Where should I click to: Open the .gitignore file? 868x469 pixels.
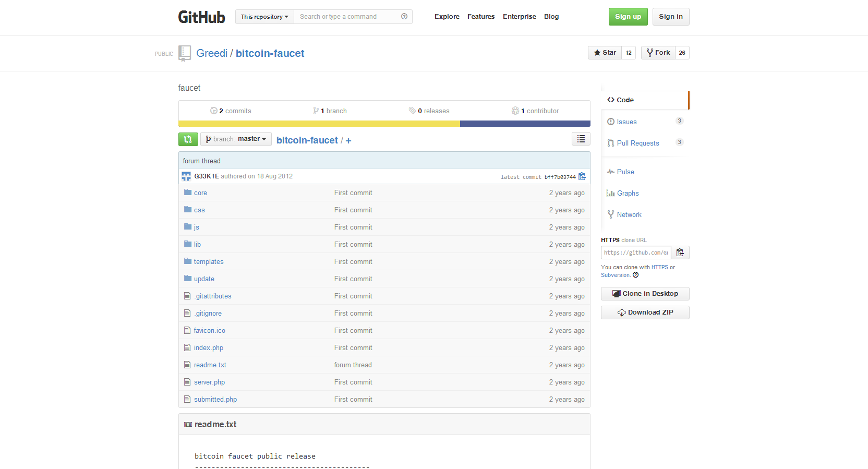[x=208, y=313]
